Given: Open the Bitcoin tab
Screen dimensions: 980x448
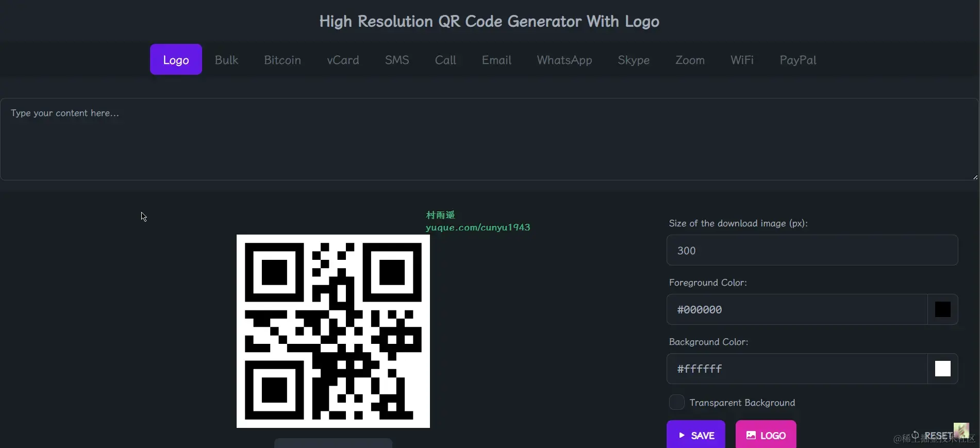Looking at the screenshot, I should [283, 60].
